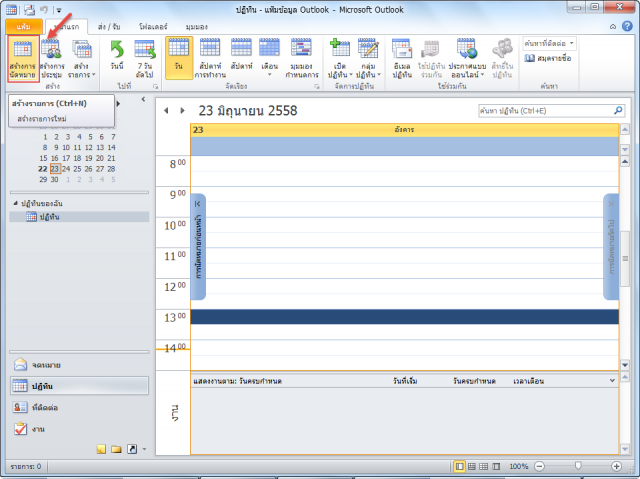Minimize the ribbon with the caret icon
The height and width of the screenshot is (479, 640).
pos(613,27)
